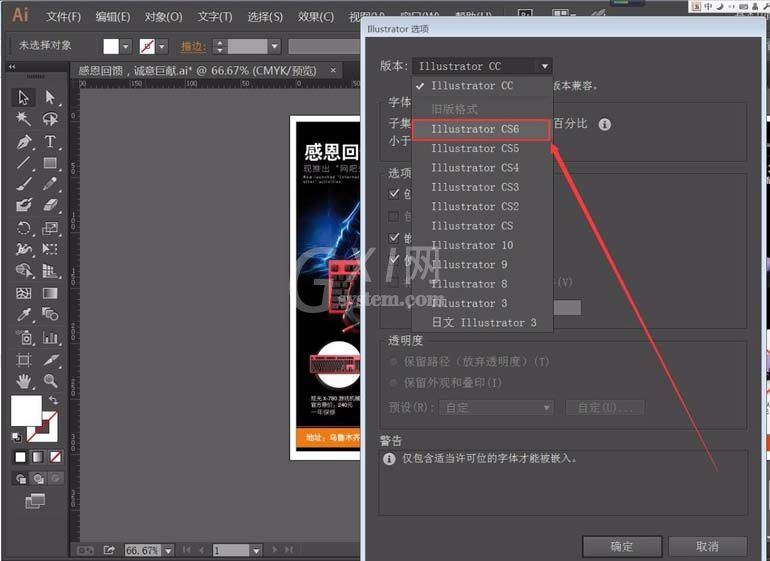
Task: Select the Hand tool
Action: (23, 381)
